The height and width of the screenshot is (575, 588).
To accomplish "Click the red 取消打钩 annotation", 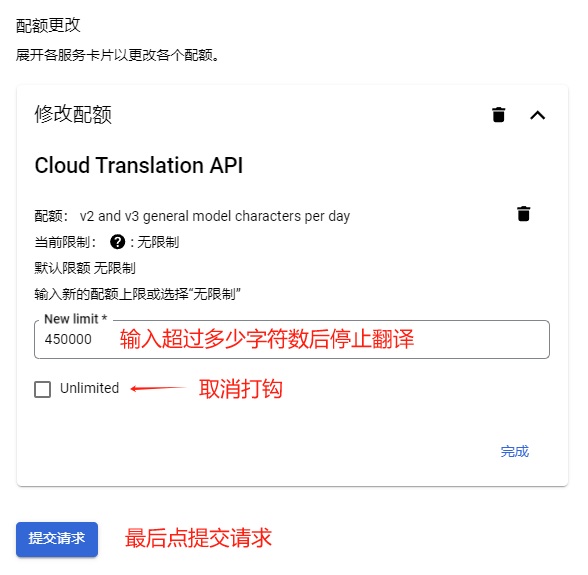I will pos(240,389).
